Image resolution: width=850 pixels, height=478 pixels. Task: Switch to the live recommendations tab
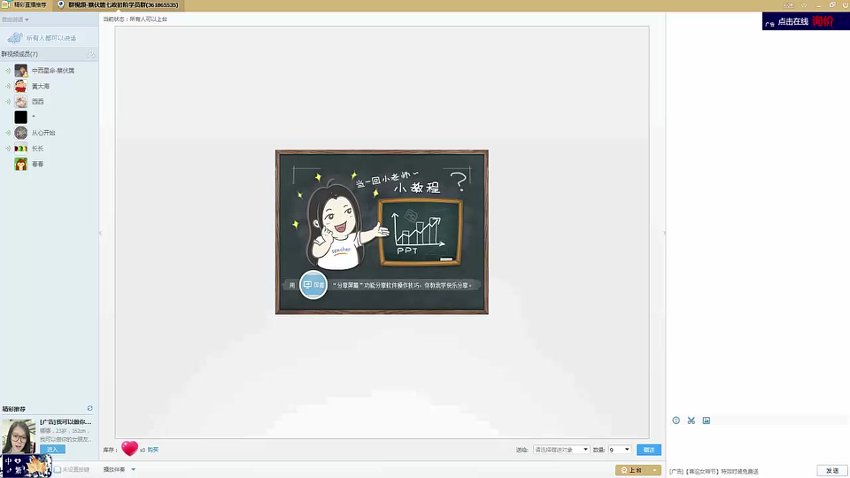[x=25, y=5]
